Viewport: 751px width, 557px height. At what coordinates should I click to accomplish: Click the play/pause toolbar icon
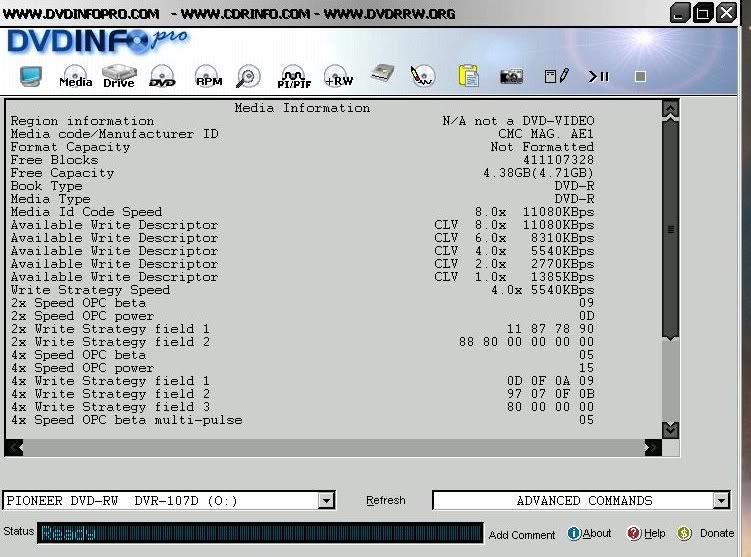(x=599, y=76)
